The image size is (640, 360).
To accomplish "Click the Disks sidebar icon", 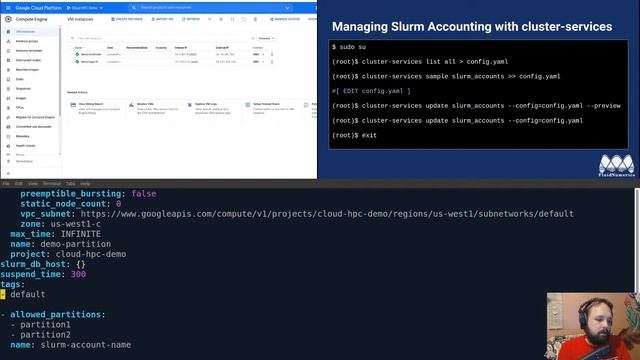I will click(8, 79).
